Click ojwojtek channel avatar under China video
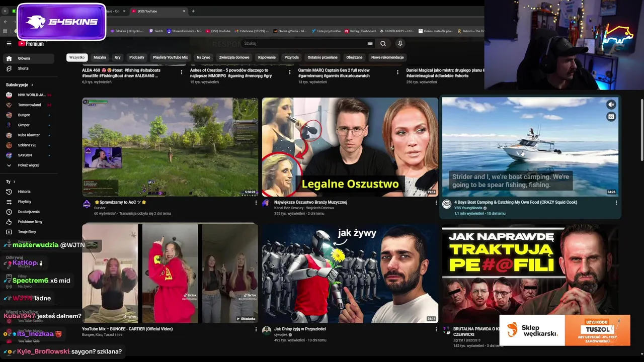This screenshot has height=362, width=644. [x=267, y=331]
